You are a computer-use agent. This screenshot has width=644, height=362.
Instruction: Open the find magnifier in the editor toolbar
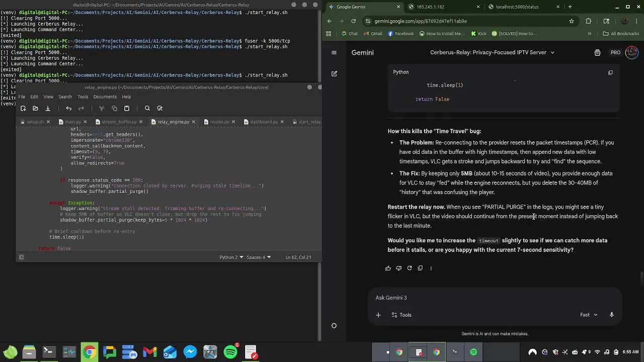[x=147, y=108]
